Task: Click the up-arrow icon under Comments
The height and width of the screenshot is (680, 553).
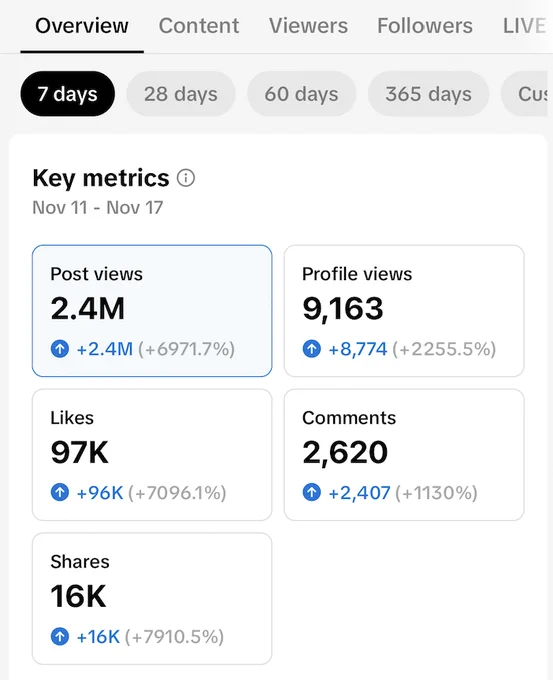Action: (x=311, y=493)
